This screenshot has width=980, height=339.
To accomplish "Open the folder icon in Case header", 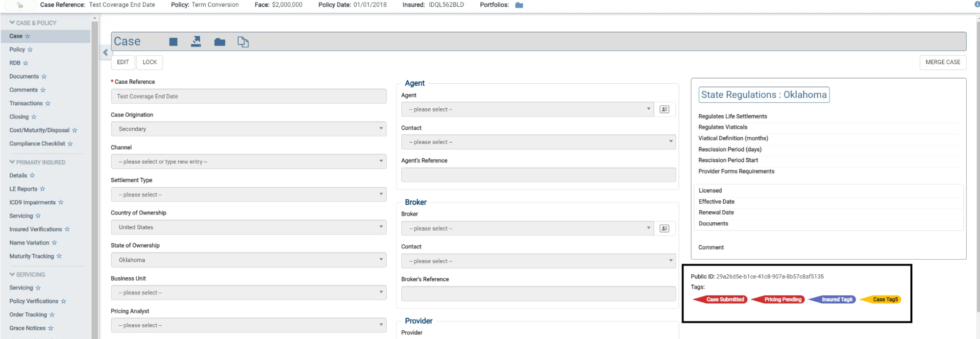I will tap(220, 42).
